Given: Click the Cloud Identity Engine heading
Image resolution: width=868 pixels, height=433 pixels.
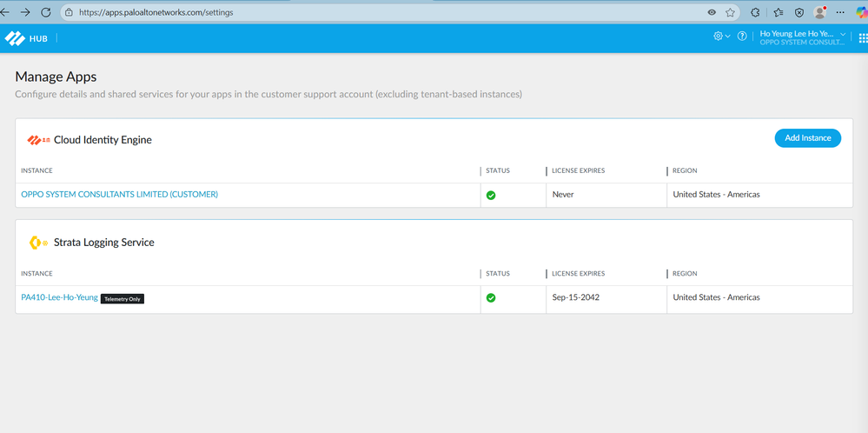Looking at the screenshot, I should coord(103,140).
